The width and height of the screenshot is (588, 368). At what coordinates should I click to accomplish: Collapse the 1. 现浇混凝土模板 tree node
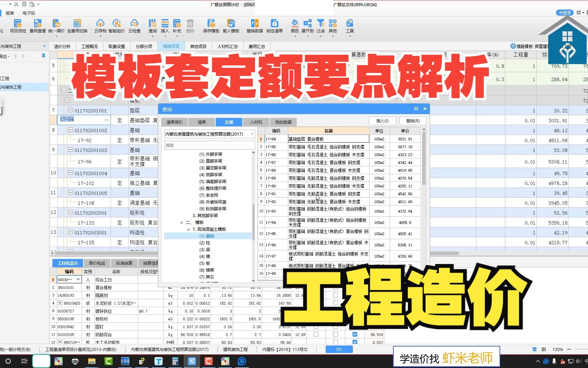point(188,229)
